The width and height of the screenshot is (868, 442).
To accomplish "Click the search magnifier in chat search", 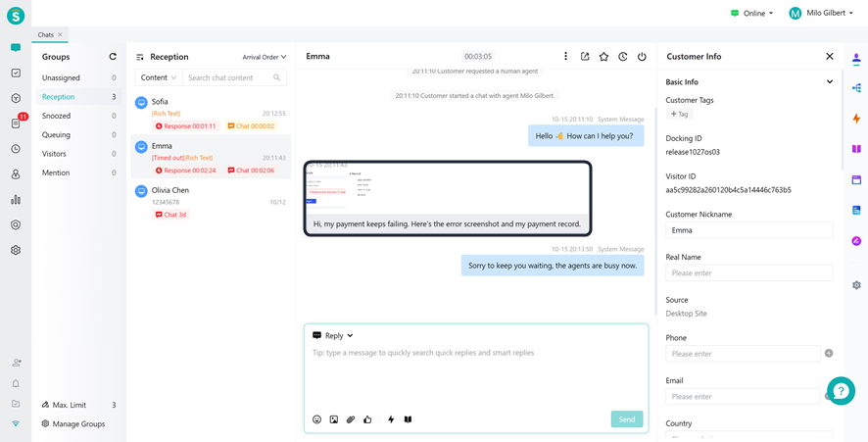I will (277, 77).
